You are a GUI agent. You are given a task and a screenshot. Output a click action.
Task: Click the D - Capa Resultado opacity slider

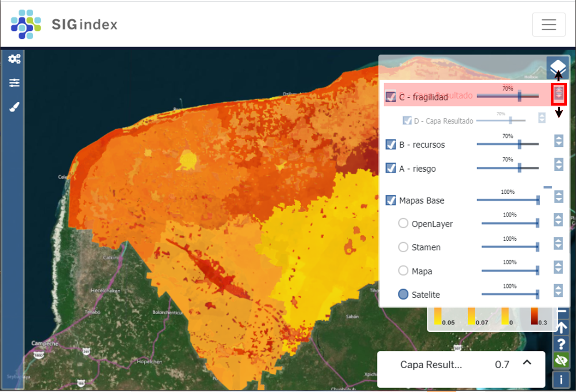point(501,120)
